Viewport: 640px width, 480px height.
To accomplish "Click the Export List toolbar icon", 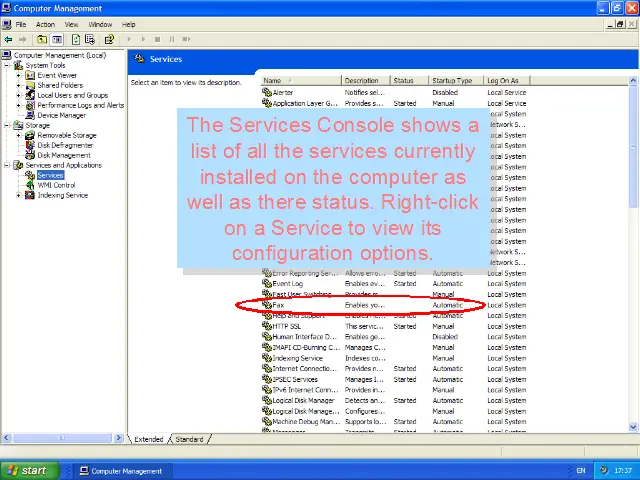I will pyautogui.click(x=90, y=40).
